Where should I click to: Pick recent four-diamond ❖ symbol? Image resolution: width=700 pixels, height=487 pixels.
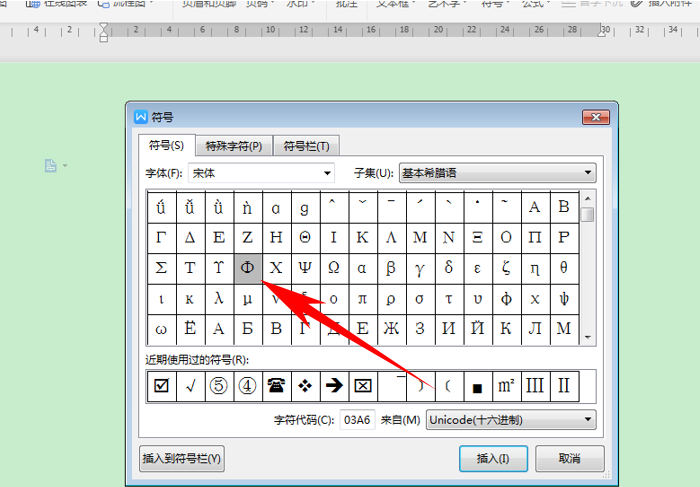coord(305,386)
